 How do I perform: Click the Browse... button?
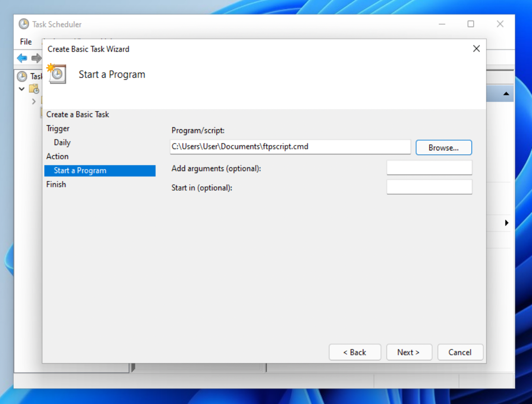(443, 147)
